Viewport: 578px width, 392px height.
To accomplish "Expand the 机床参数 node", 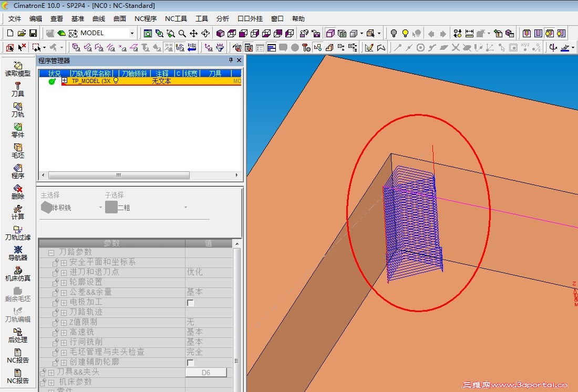I will [x=51, y=383].
